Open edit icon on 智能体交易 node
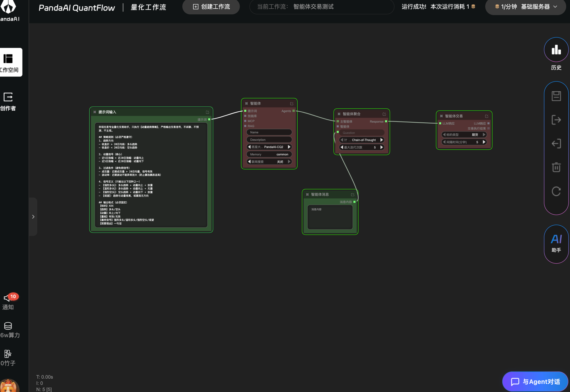This screenshot has height=392, width=570. click(486, 116)
